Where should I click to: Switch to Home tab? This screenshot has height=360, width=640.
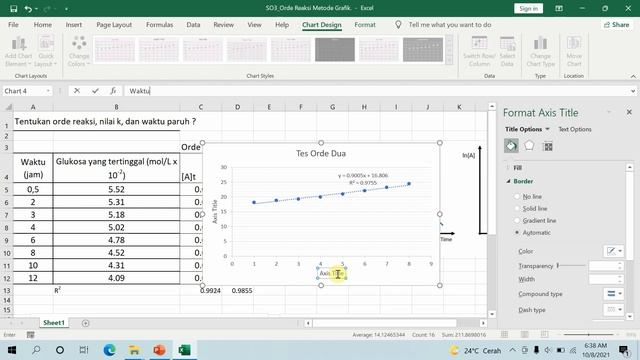tap(42, 24)
